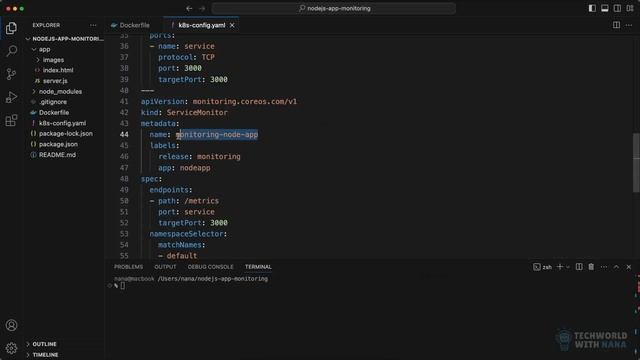640x360 pixels.
Task: Toggle the secondary side bar layout icon
Action: (x=617, y=8)
